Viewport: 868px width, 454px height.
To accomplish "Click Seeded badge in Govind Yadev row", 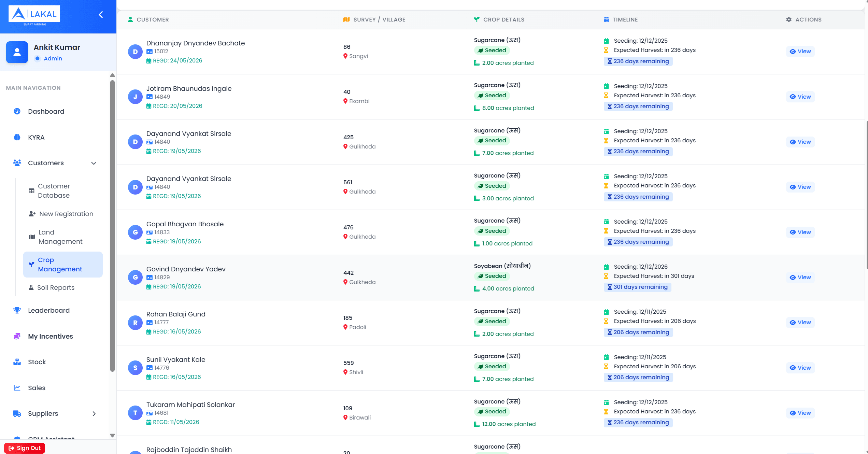I will tap(492, 276).
